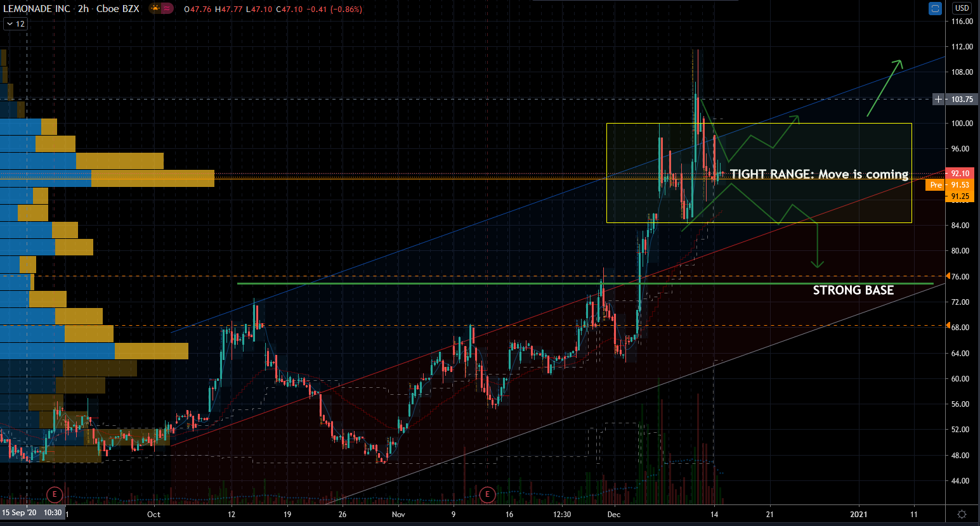Click the pre-market session sun icon
Viewport: 980px width, 526px height.
[155, 9]
